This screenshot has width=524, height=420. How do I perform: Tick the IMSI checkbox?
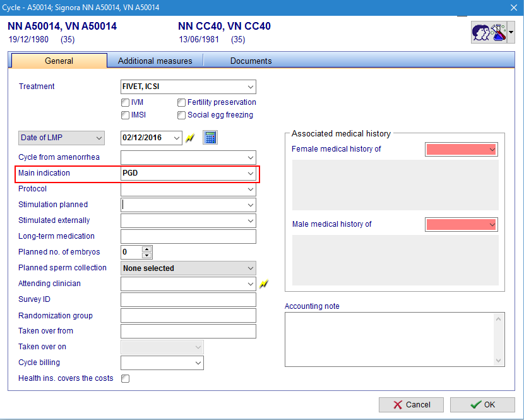click(x=126, y=115)
